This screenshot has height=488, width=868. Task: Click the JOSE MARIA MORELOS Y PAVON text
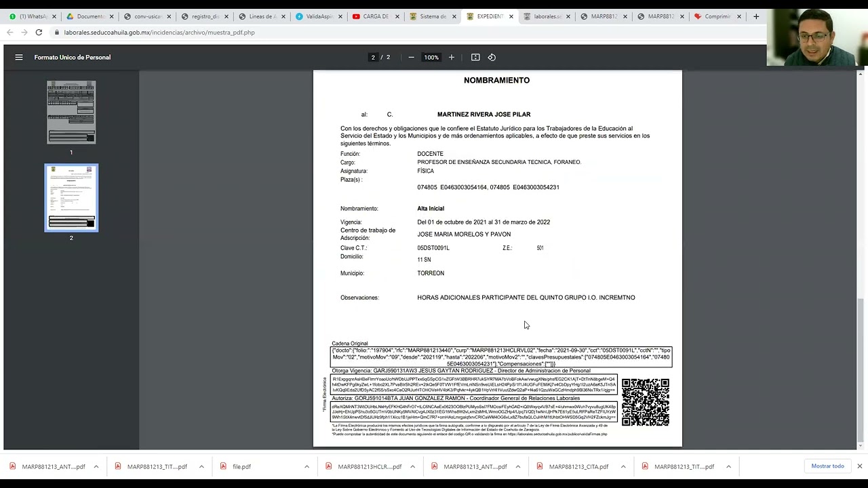pyautogui.click(x=464, y=235)
